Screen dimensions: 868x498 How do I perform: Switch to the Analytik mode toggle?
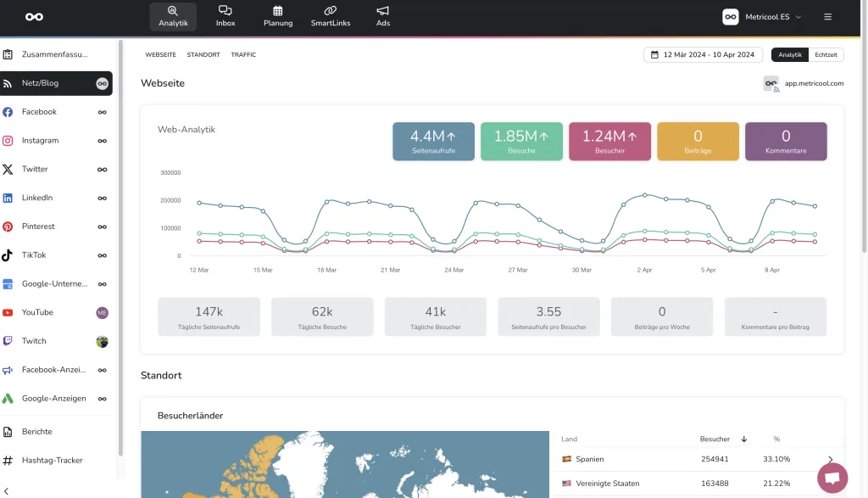(x=789, y=55)
